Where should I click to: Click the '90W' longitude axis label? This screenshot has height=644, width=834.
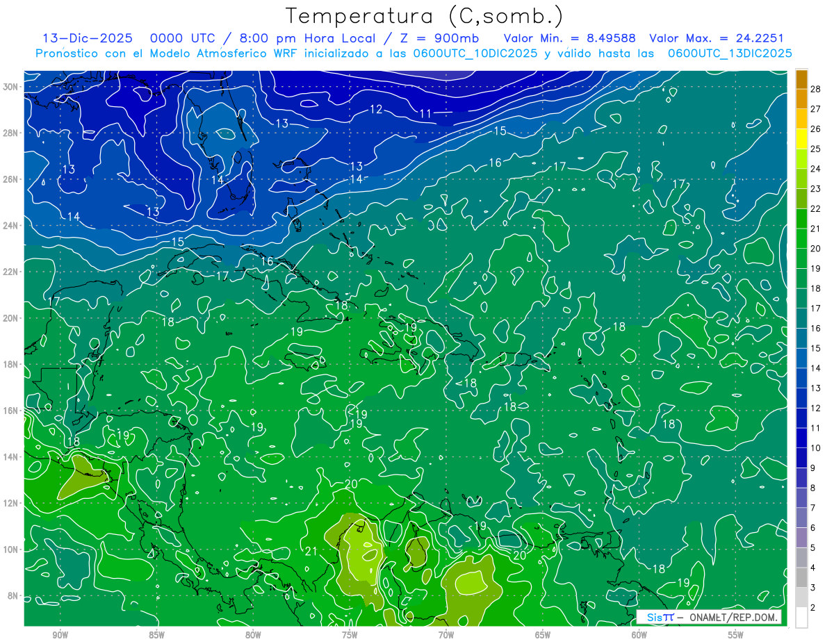pos(60,635)
